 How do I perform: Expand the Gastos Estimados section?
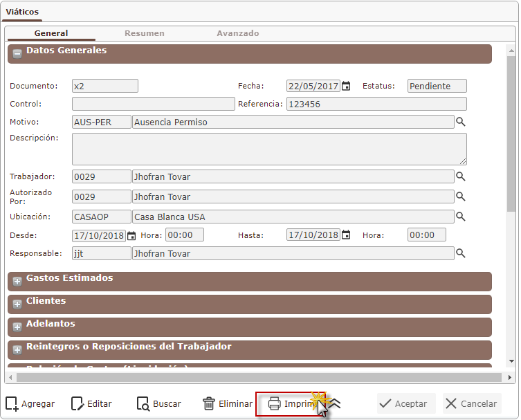click(x=17, y=282)
